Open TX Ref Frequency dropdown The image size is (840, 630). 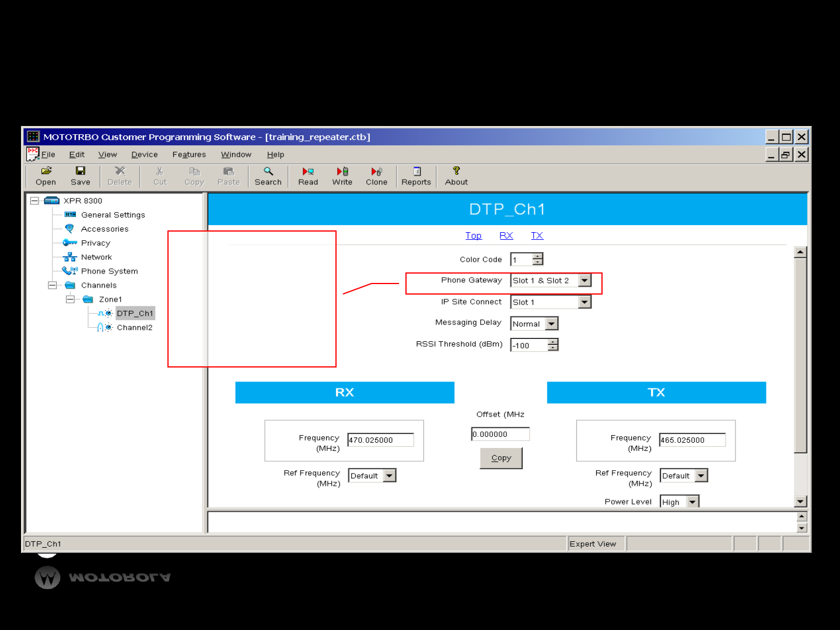coord(701,475)
